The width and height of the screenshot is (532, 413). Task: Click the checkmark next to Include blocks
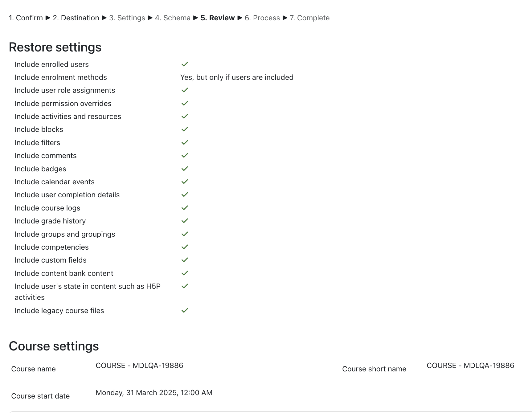pyautogui.click(x=185, y=129)
